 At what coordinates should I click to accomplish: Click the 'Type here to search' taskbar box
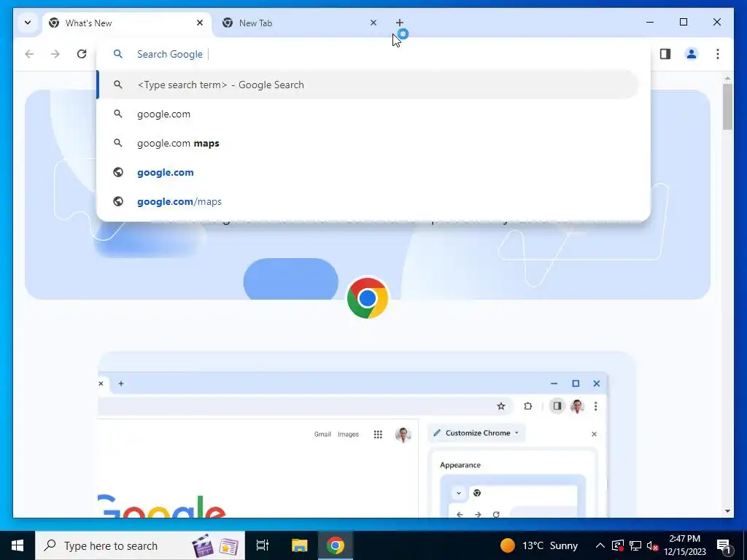click(140, 545)
